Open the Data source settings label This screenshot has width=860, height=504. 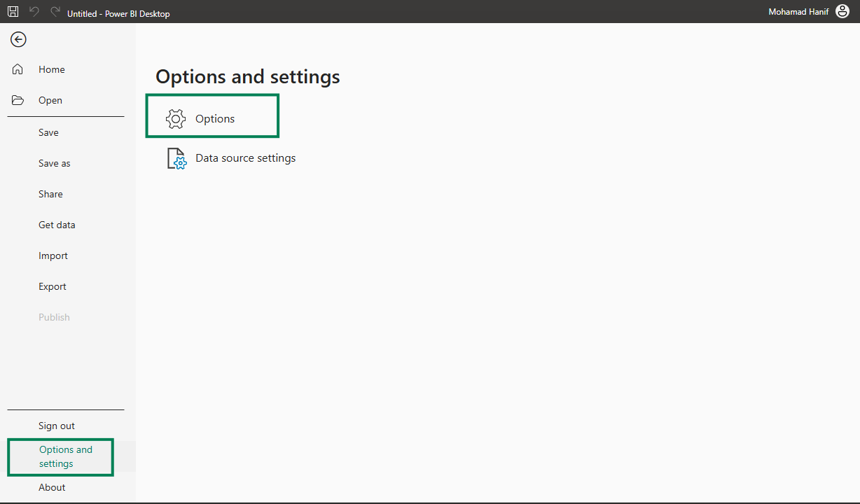pyautogui.click(x=246, y=158)
